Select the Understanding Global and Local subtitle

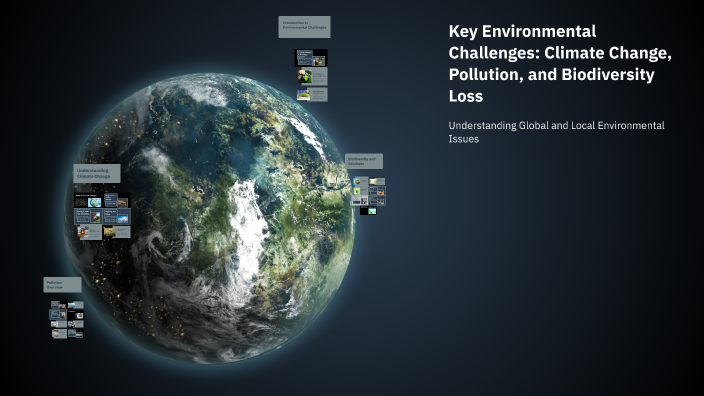[x=556, y=132]
